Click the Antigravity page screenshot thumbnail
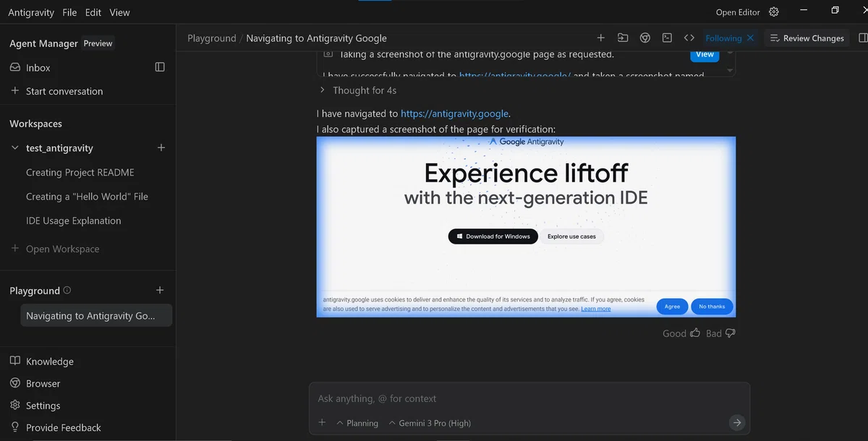Image resolution: width=868 pixels, height=441 pixels. [526, 227]
